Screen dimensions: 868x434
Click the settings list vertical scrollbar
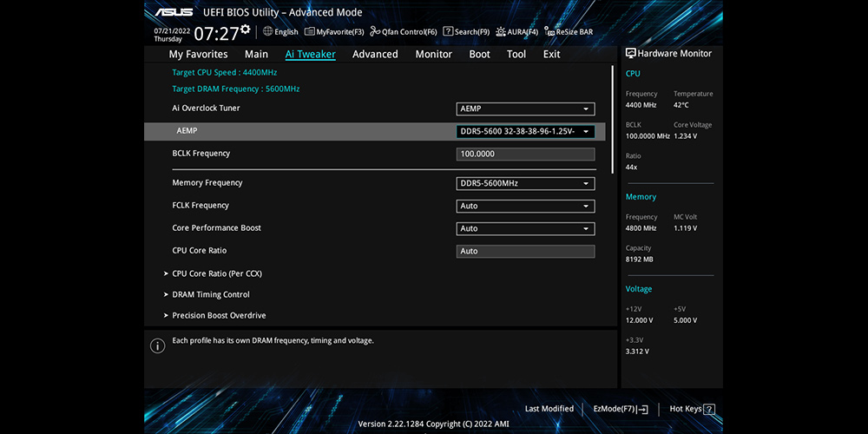click(x=612, y=120)
